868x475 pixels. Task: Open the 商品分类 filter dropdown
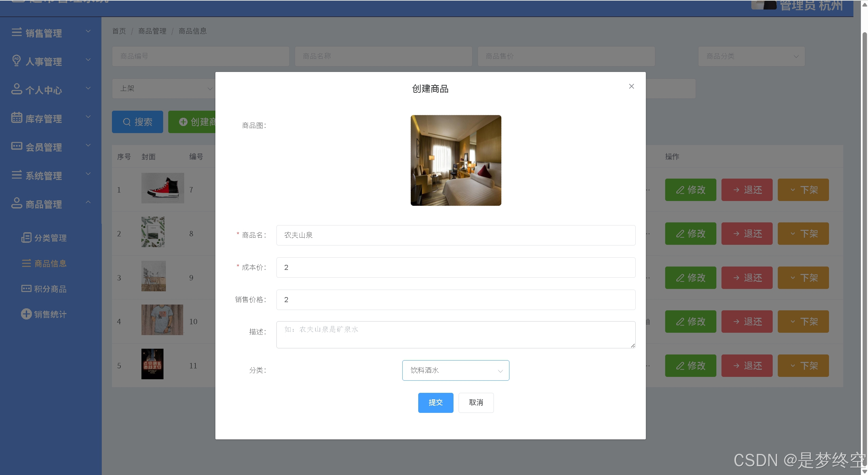[x=751, y=56]
